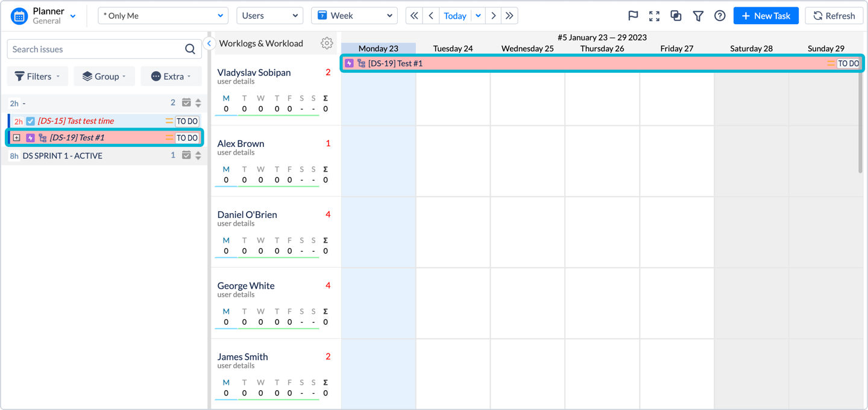Expand the DS-19 Test #1 plus box

pos(17,138)
